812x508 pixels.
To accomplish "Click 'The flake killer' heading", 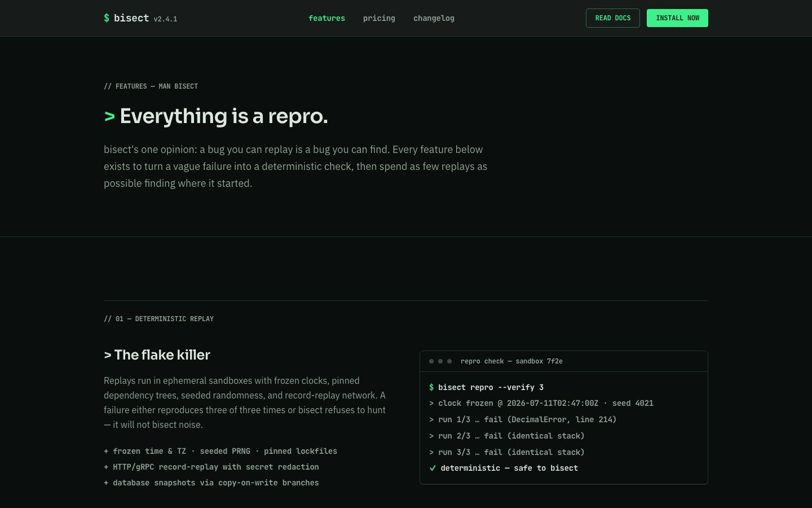I will 157,354.
